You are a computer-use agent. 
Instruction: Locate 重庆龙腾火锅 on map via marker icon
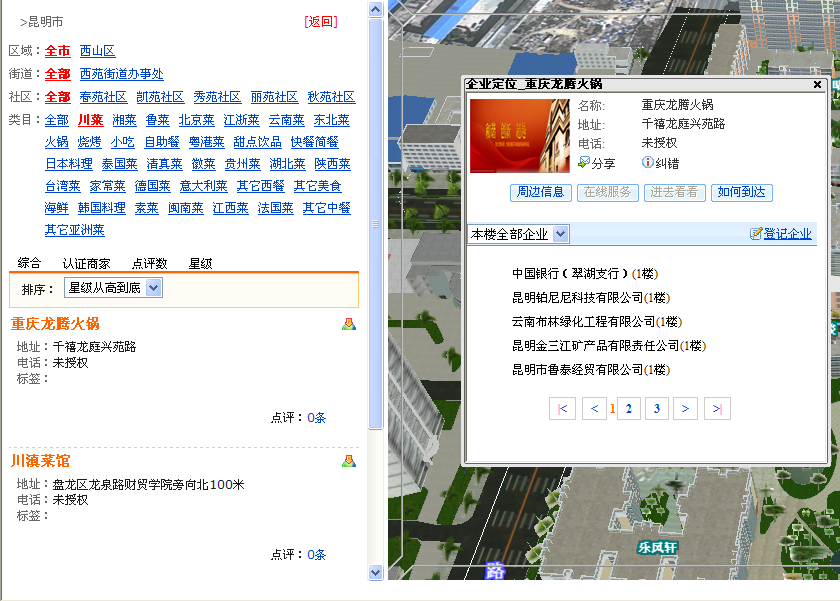[x=349, y=324]
